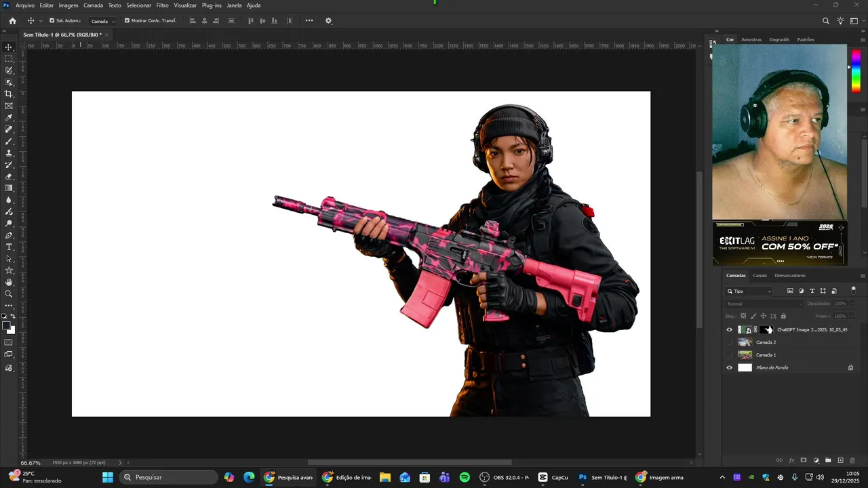Select the Crop tool
The height and width of the screenshot is (488, 868).
(x=9, y=94)
